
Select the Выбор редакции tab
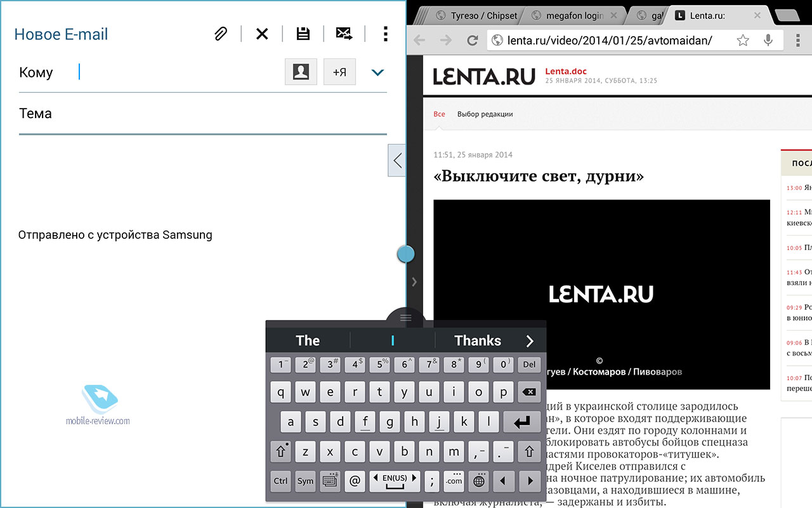point(485,114)
